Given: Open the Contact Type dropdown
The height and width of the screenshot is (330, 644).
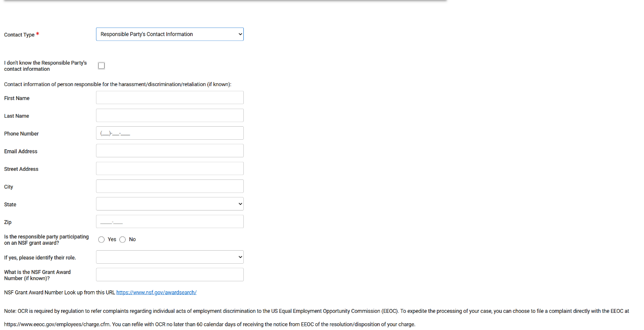Looking at the screenshot, I should click(x=169, y=34).
